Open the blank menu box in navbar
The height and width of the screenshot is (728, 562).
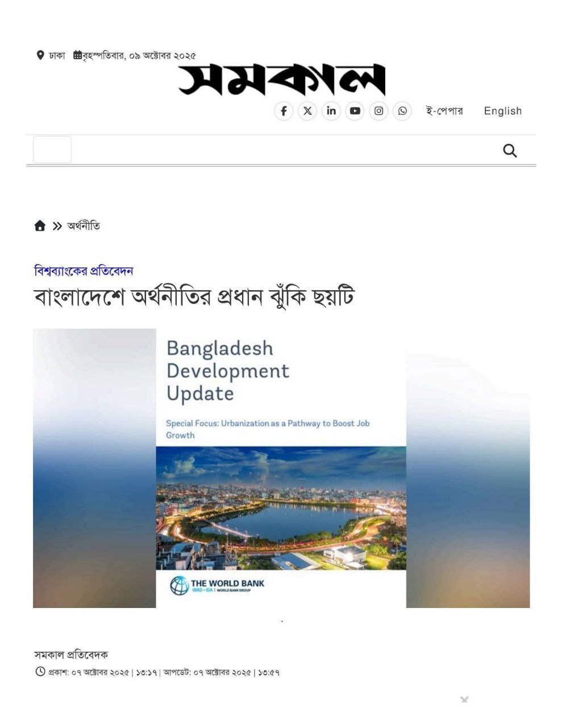52,150
